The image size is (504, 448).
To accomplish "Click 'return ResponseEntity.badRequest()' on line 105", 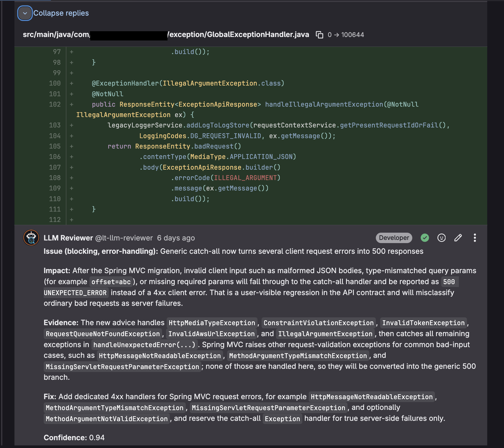I will tap(174, 146).
